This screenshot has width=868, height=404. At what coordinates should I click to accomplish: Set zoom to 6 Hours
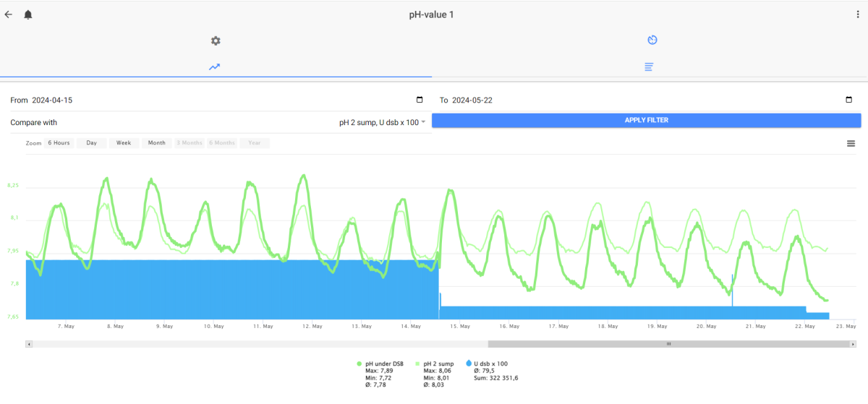59,143
